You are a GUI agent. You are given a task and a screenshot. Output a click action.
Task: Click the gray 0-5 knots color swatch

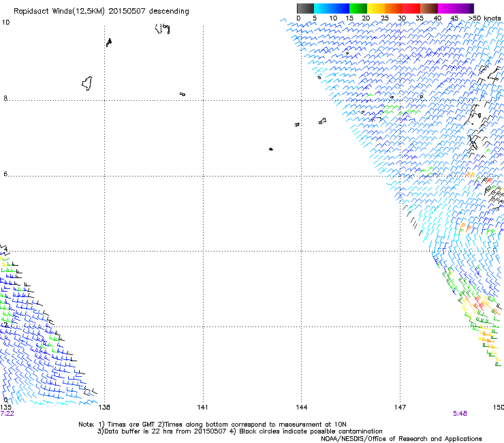click(305, 8)
